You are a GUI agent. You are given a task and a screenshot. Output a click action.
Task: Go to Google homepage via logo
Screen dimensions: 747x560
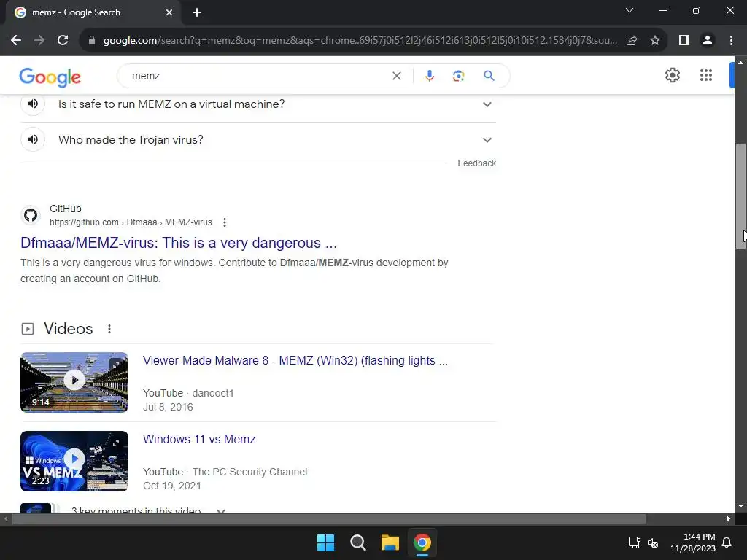tap(50, 77)
